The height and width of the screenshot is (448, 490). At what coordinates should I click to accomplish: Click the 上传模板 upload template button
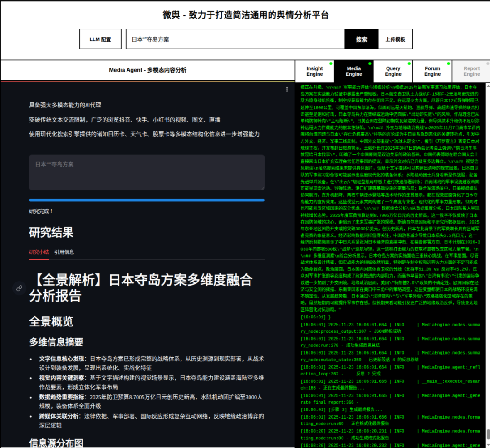395,39
